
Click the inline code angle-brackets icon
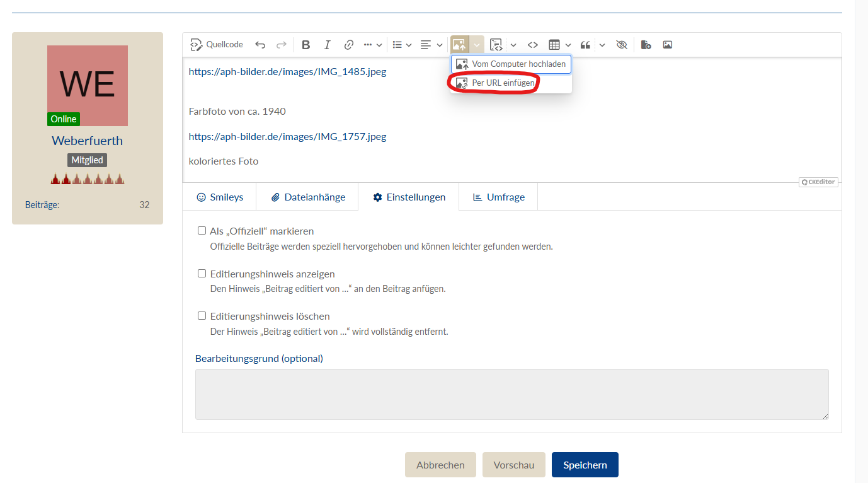click(533, 45)
